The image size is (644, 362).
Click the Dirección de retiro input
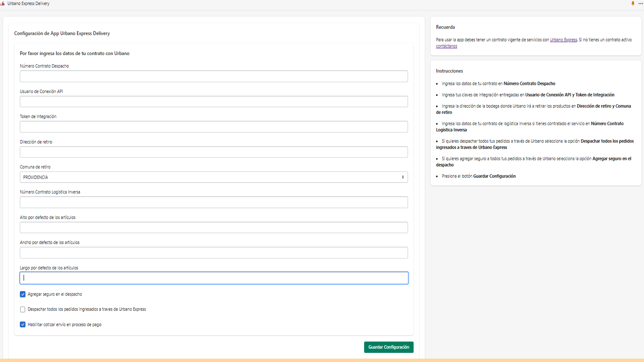coord(214,152)
